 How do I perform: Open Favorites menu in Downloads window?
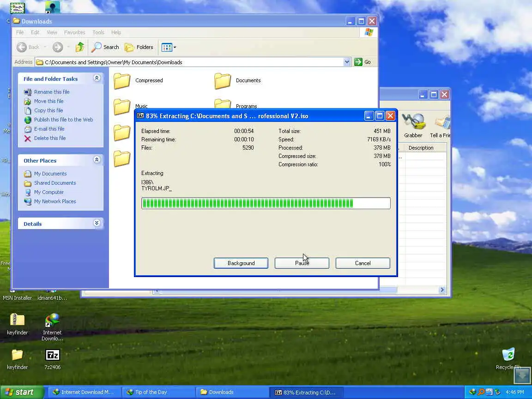coord(75,32)
